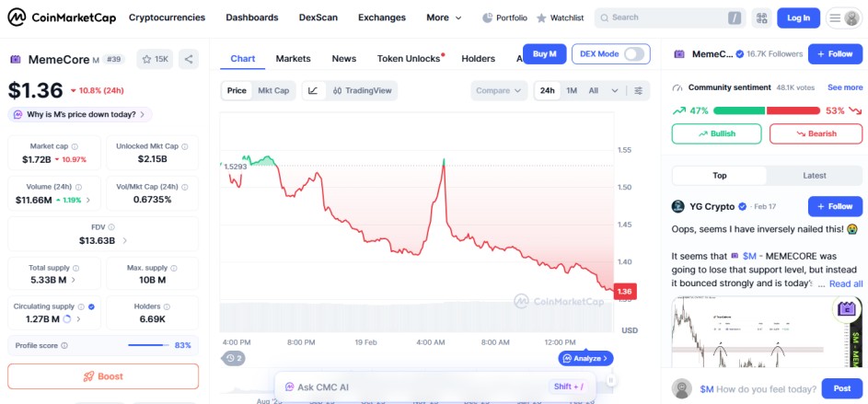Follow the MemeCore community

tap(836, 53)
